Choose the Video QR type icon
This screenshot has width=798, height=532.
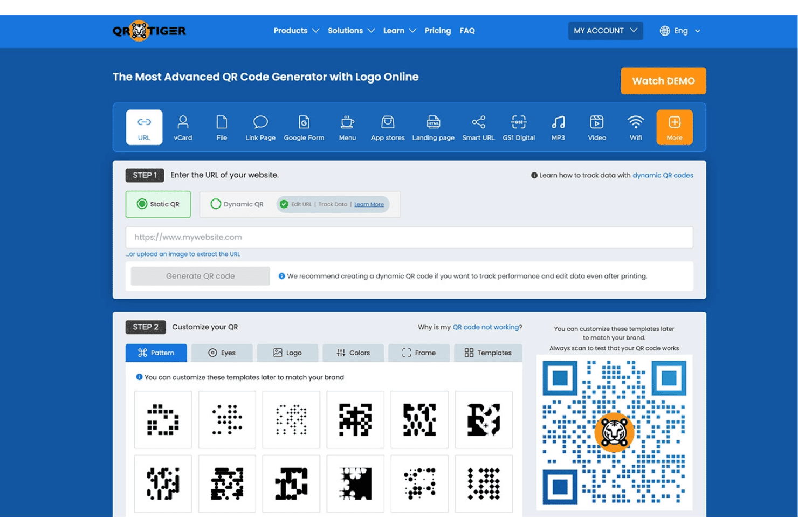coord(597,128)
